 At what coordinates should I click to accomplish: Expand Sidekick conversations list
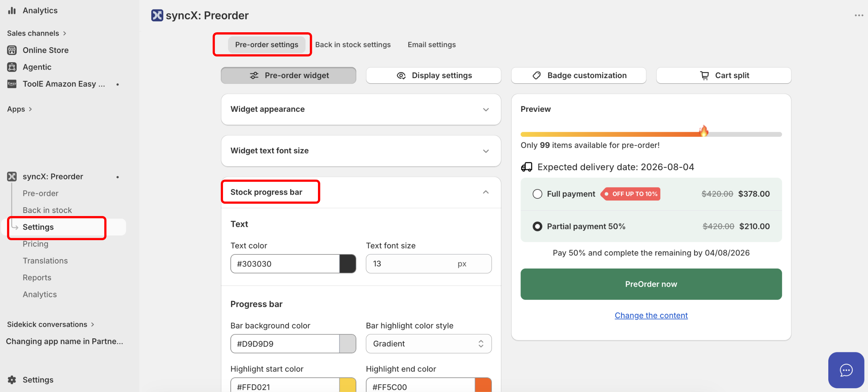click(51, 324)
